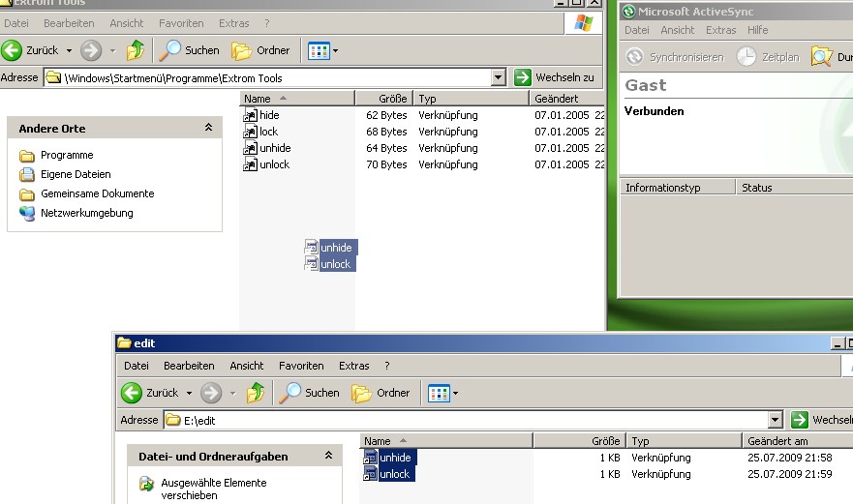853x504 pixels.
Task: Open Ordner folder pane in Extrom Tools window
Action: click(x=241, y=50)
